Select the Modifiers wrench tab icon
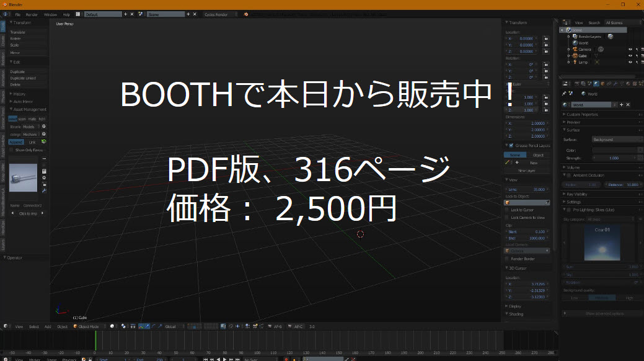Viewport: 644px width, 361px height. [x=615, y=84]
